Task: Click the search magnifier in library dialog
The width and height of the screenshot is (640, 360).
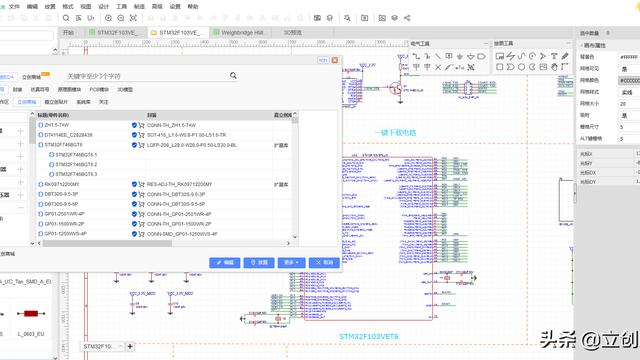Action: (x=233, y=76)
